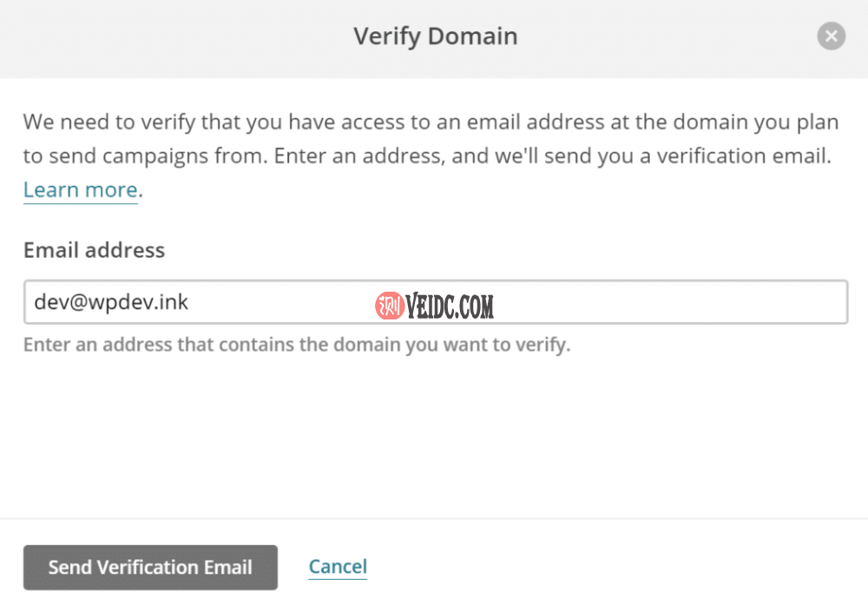868x612 pixels.
Task: Click the blank area below the helper text
Action: pos(434,434)
